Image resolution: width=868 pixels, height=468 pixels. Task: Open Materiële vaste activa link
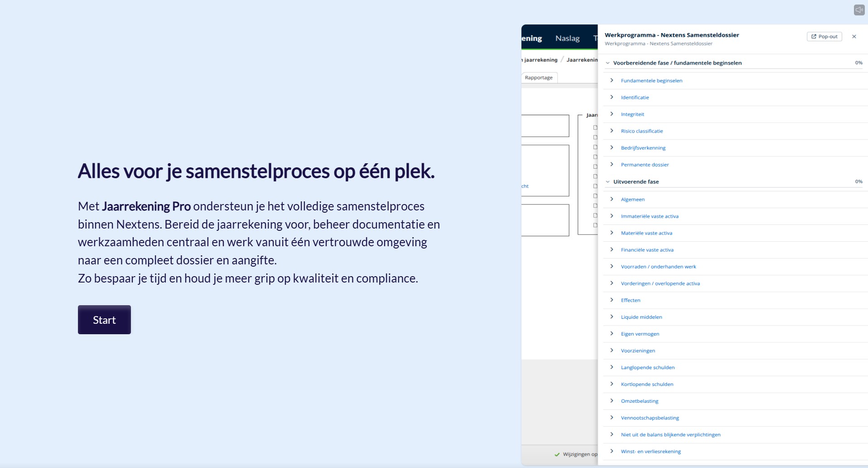(x=646, y=233)
